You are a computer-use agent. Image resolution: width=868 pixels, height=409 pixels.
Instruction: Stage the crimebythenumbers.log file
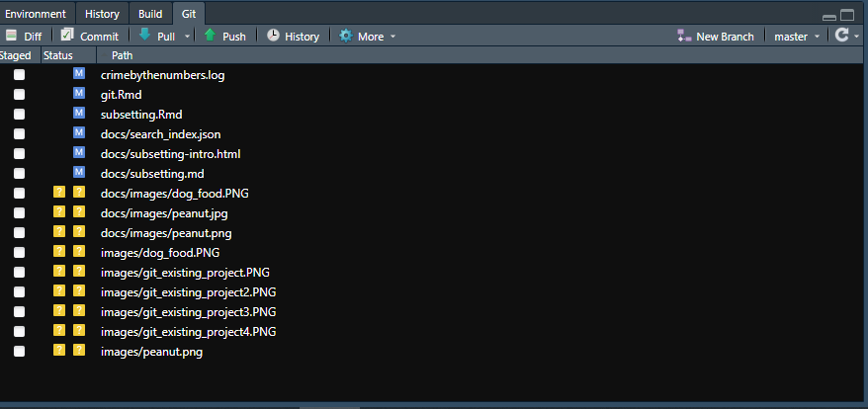pos(20,75)
